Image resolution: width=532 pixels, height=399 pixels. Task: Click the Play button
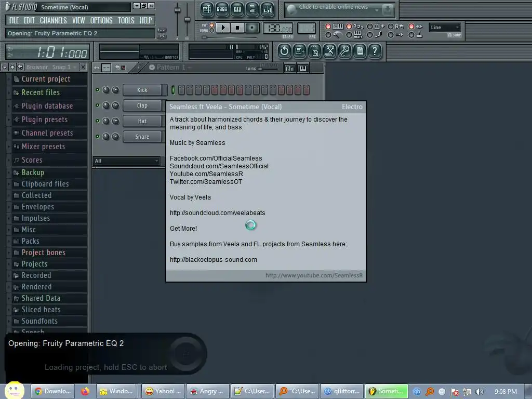pyautogui.click(x=223, y=28)
